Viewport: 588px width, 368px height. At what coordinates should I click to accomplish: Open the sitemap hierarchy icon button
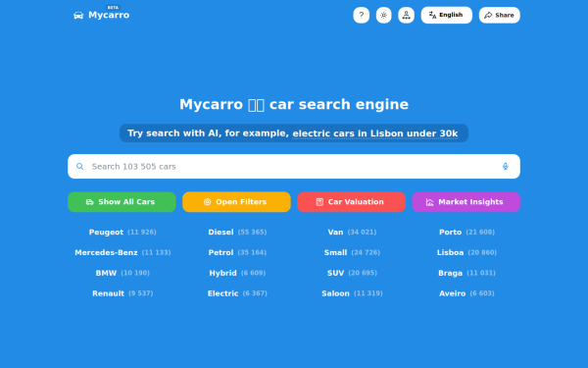tap(406, 15)
